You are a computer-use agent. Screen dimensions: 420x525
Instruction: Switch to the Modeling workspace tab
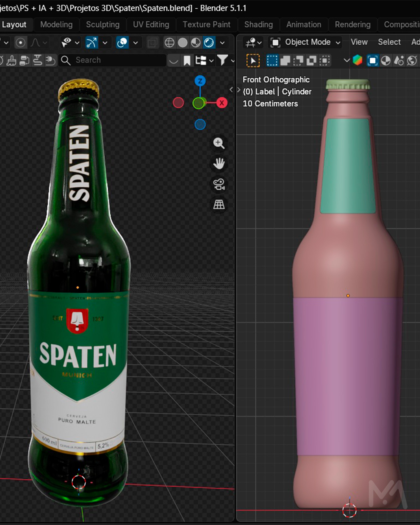click(x=56, y=24)
